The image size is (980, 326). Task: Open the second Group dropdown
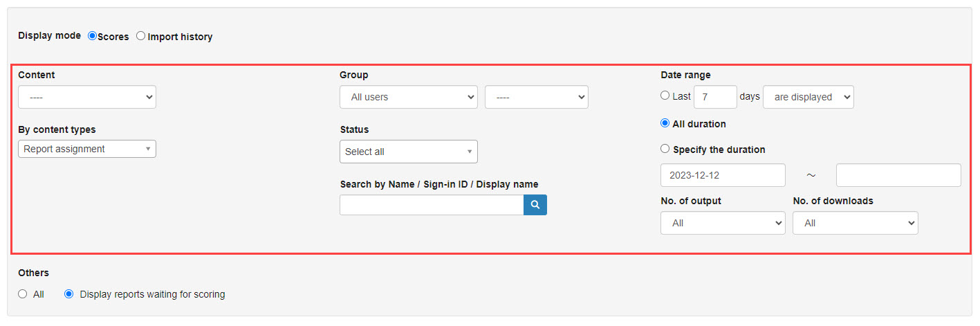pyautogui.click(x=536, y=98)
